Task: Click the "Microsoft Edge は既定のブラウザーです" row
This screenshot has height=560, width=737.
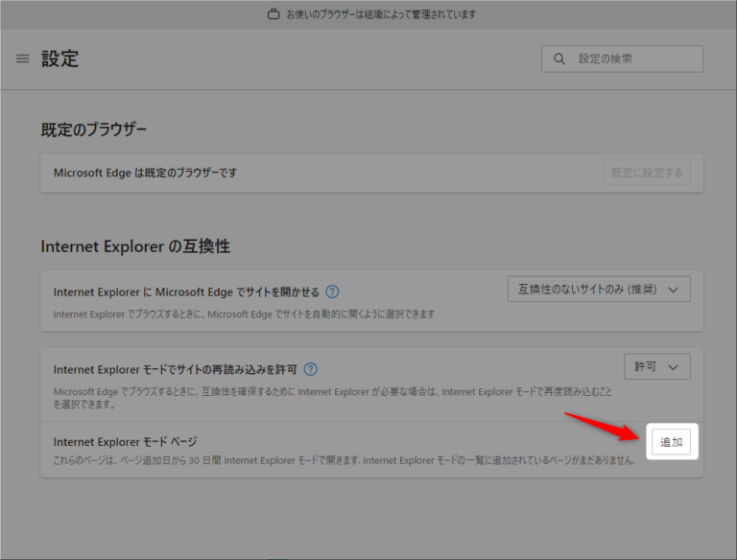Action: [145, 174]
